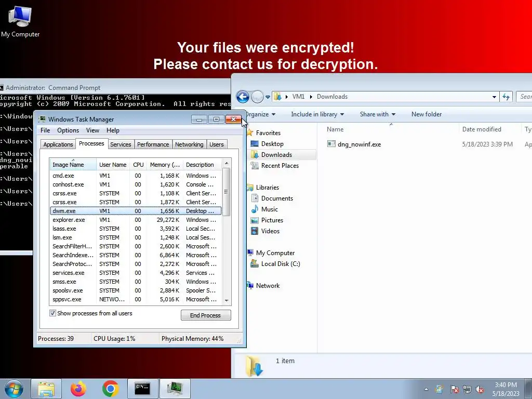Viewport: 532px width, 399px height.
Task: Open Action Center flag tray icon
Action: (x=454, y=390)
